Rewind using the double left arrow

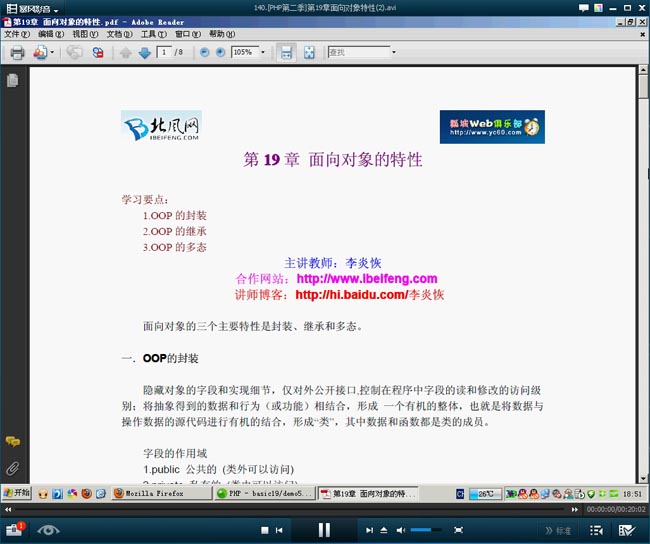8,510
